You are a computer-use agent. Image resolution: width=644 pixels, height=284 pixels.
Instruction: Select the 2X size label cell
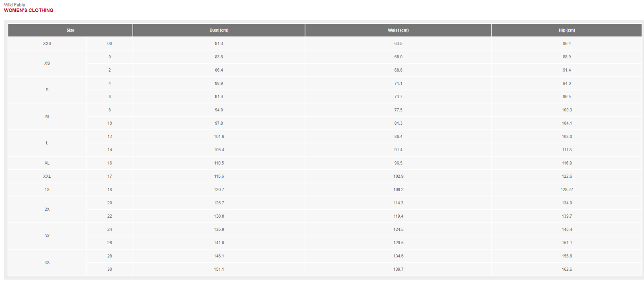(47, 209)
